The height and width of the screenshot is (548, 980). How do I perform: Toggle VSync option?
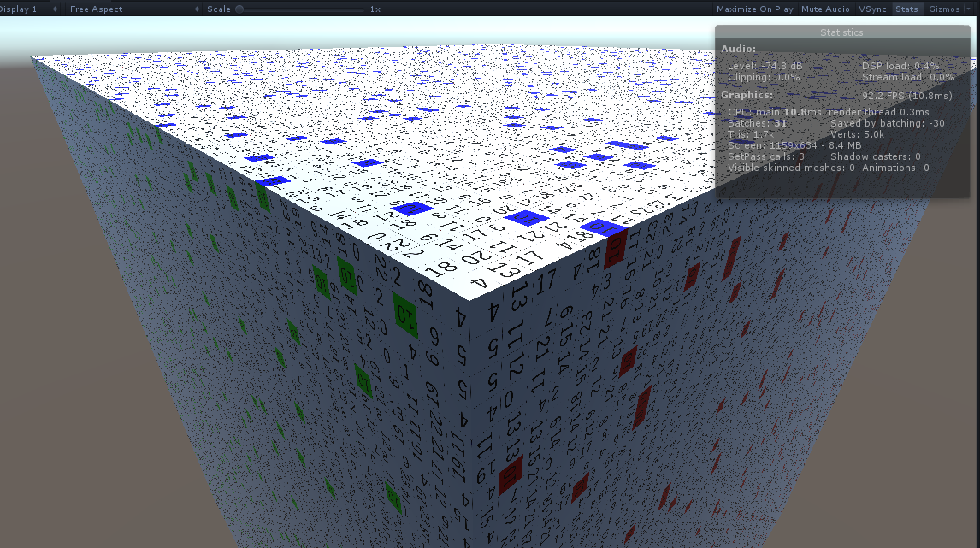[x=872, y=9]
